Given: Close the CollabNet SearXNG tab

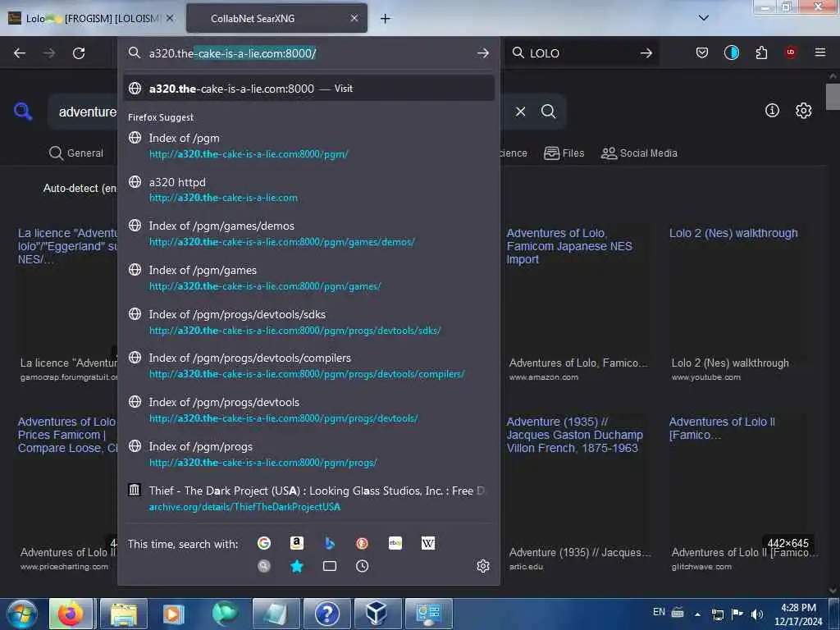Looking at the screenshot, I should pos(354,18).
